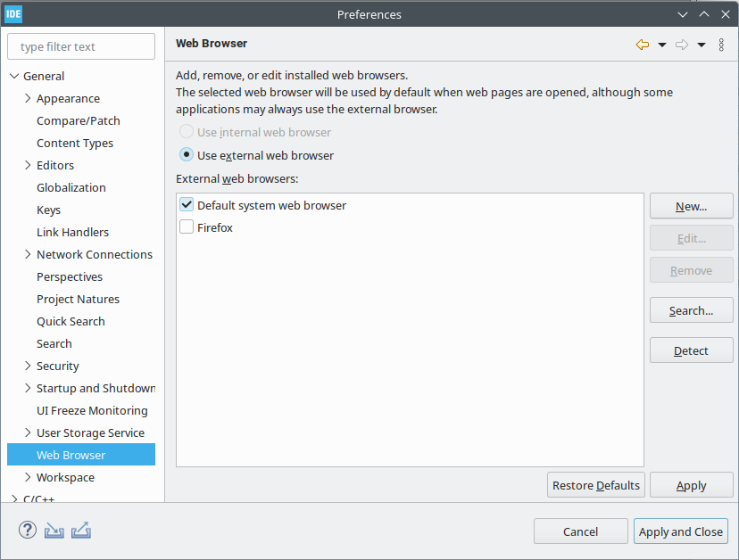Screen dimensions: 739x560
Task: Open the view menu via three-dot icon
Action: point(721,44)
